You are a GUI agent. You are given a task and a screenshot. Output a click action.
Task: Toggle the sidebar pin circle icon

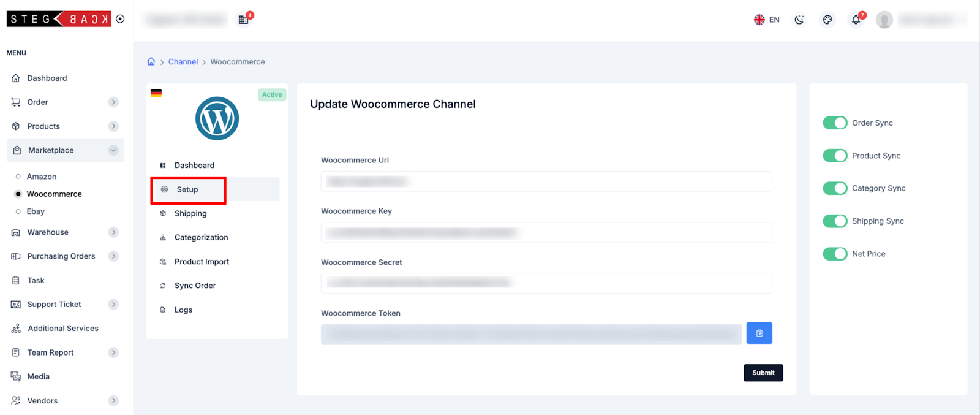pos(120,19)
